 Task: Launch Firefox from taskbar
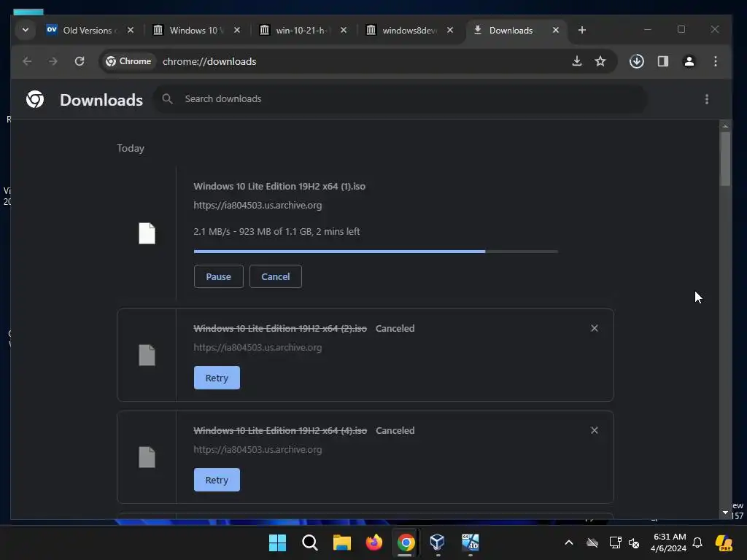tap(374, 542)
